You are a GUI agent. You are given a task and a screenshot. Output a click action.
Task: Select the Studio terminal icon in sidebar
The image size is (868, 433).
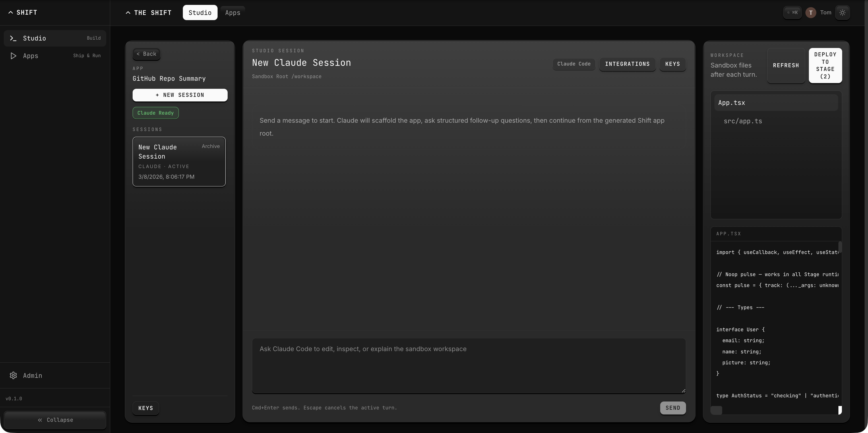pos(13,38)
